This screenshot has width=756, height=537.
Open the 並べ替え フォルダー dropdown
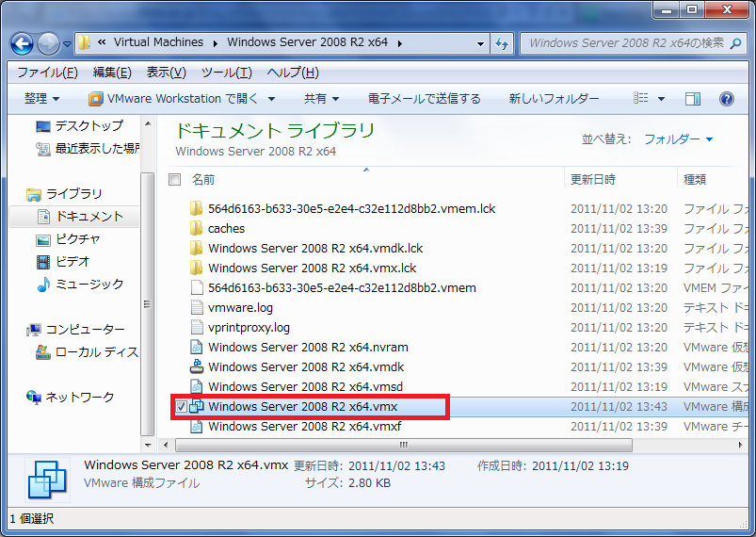[679, 138]
